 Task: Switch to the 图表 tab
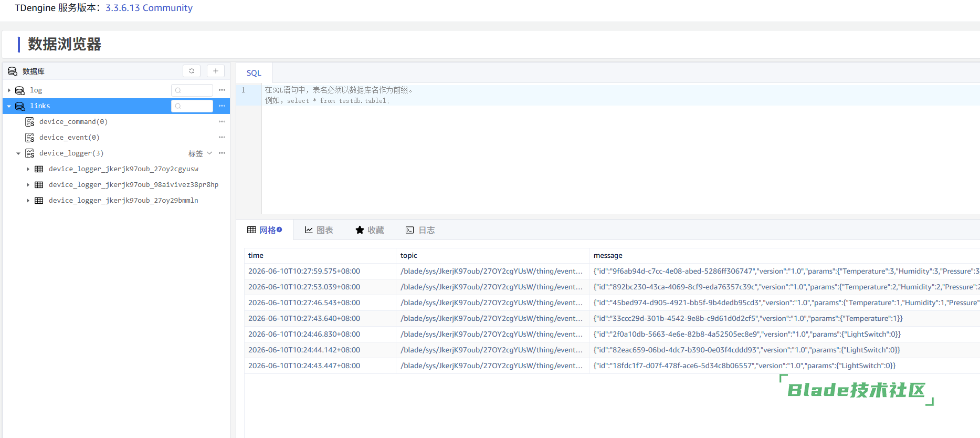pyautogui.click(x=319, y=230)
